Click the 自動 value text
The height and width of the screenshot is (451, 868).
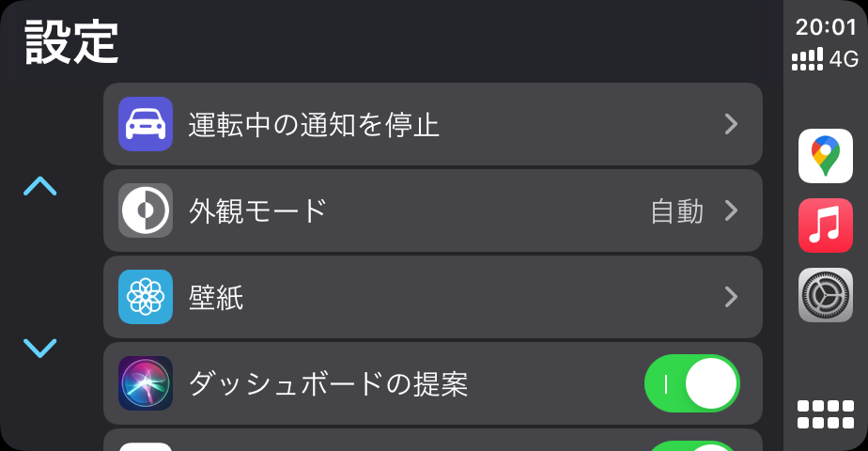coord(677,210)
